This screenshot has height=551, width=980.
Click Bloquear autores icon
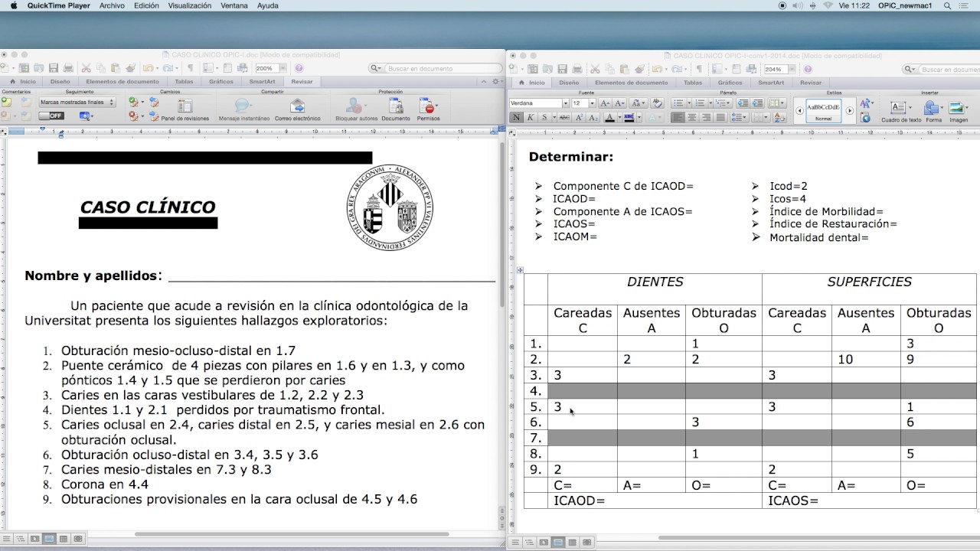tap(353, 105)
